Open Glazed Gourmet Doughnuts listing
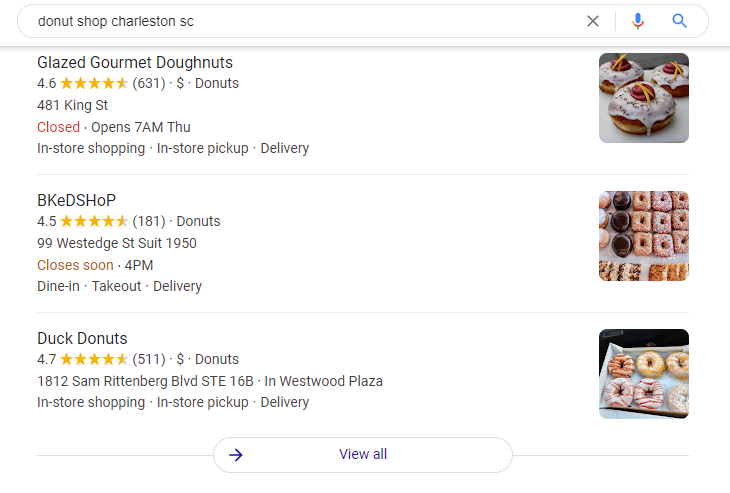This screenshot has height=493, width=730. (135, 62)
